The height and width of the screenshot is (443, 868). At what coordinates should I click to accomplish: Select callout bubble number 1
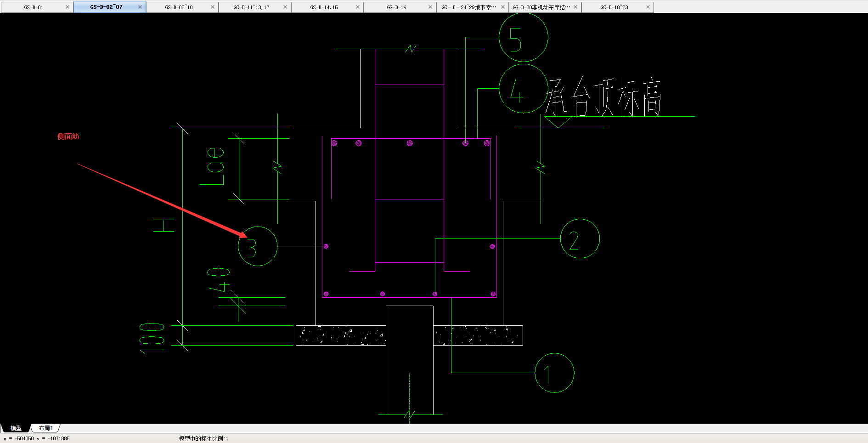point(554,373)
